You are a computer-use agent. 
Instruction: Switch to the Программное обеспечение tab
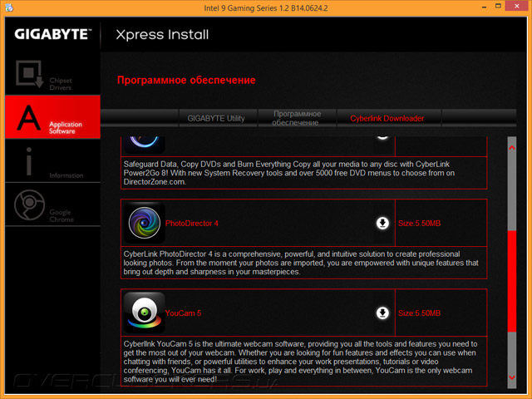coord(297,118)
